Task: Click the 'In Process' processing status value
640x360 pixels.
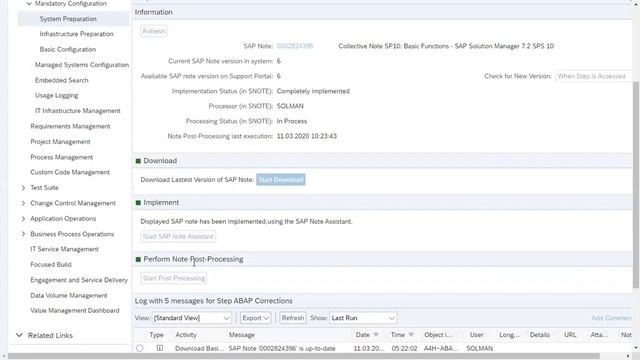Action: point(291,121)
